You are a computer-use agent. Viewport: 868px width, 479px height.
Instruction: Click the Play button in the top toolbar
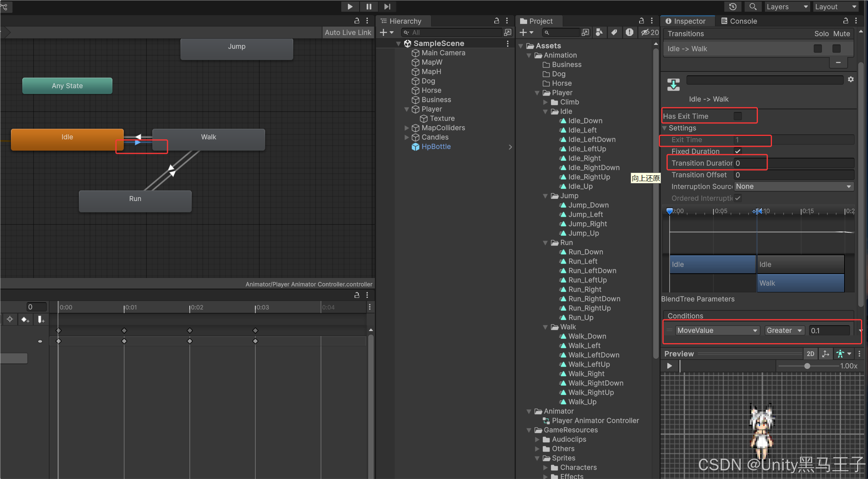pyautogui.click(x=350, y=7)
